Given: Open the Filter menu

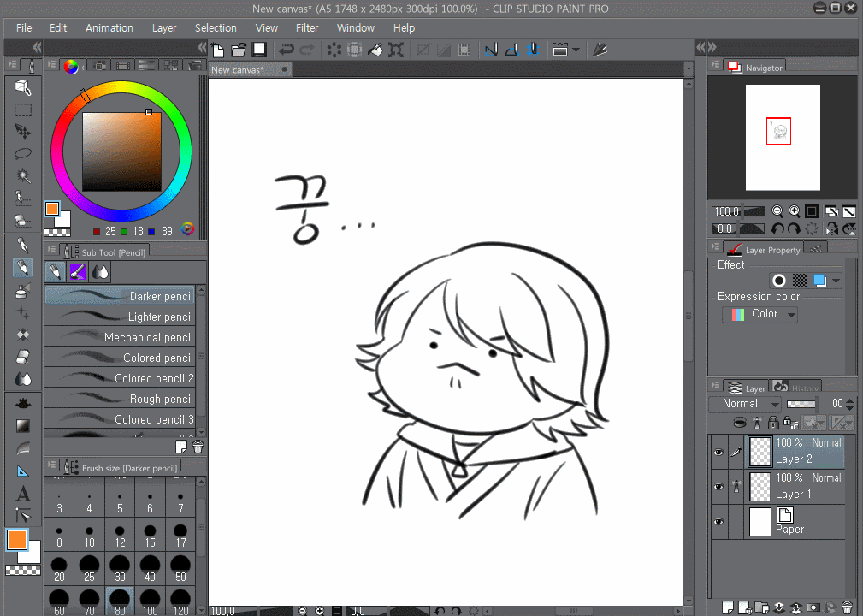Looking at the screenshot, I should coord(307,27).
